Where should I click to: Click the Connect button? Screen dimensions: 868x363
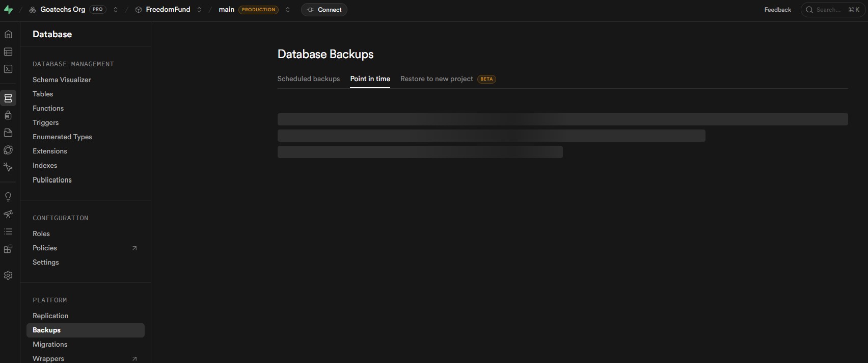(x=324, y=10)
